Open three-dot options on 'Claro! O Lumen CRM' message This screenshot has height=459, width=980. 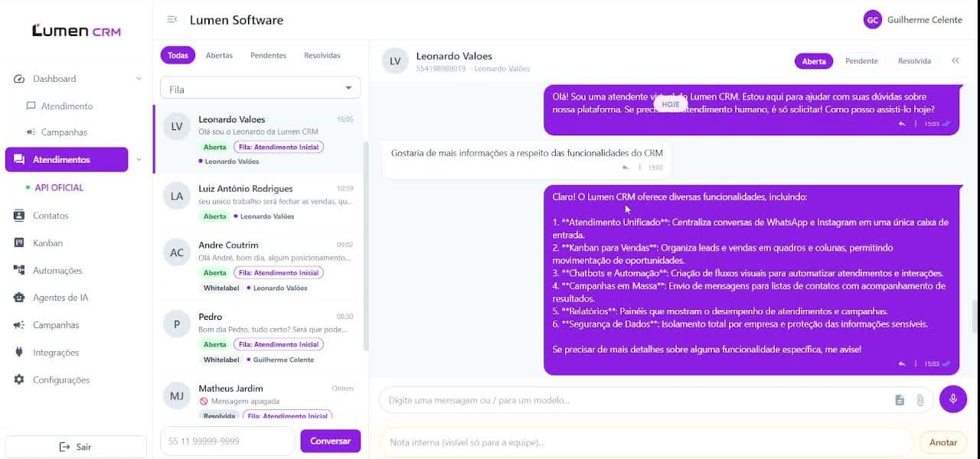click(916, 364)
